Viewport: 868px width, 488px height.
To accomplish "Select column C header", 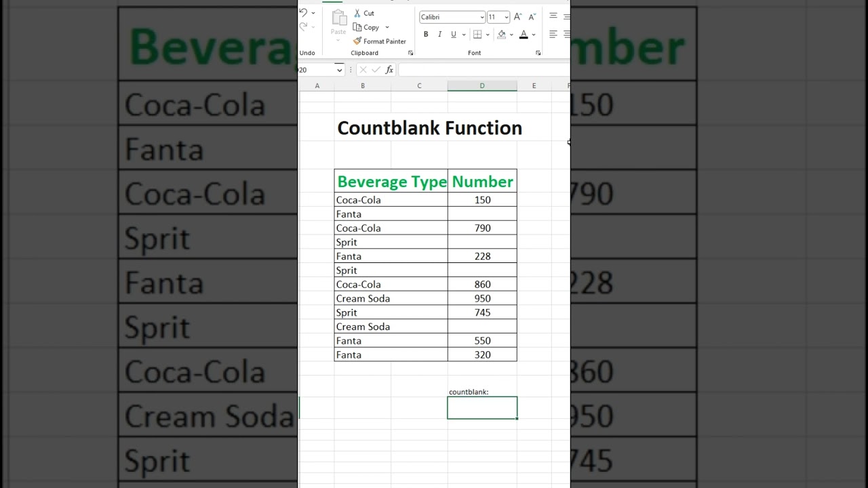I will coord(419,85).
